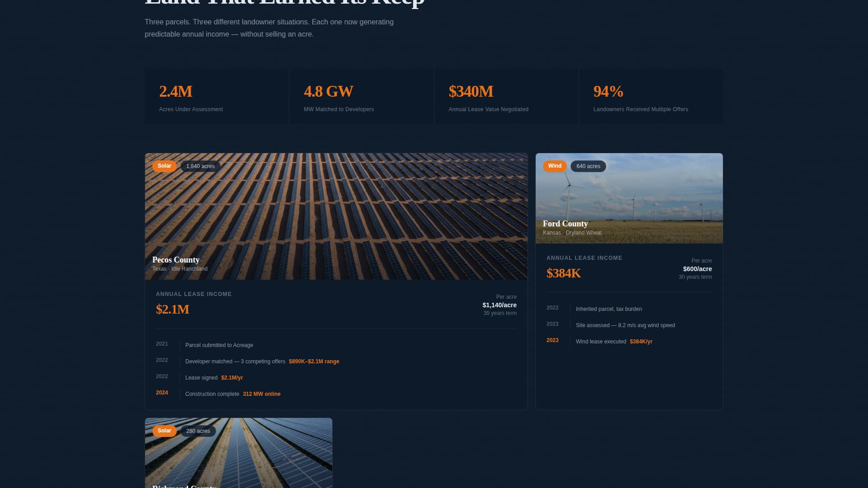The height and width of the screenshot is (488, 868).
Task: Select the 94% Multiple Offers stat card
Action: pos(651,96)
